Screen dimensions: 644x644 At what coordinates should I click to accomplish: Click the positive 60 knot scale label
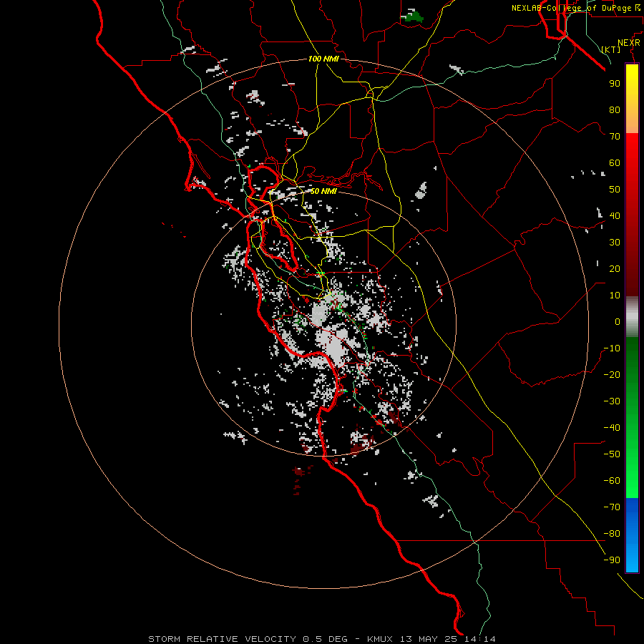click(x=615, y=163)
